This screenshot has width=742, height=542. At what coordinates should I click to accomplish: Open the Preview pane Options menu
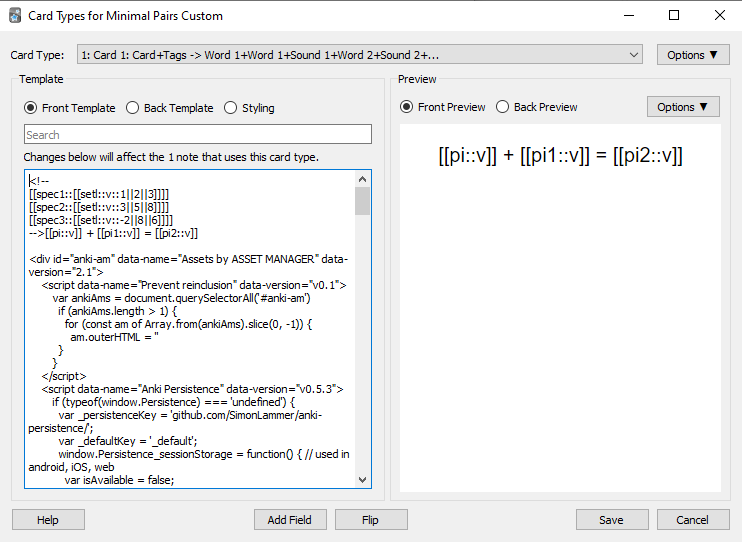(x=683, y=107)
